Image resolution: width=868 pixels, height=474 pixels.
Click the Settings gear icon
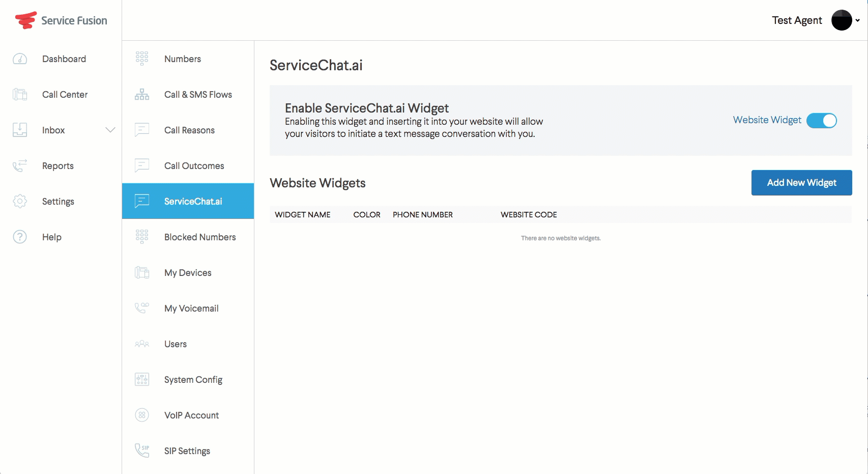(x=20, y=201)
